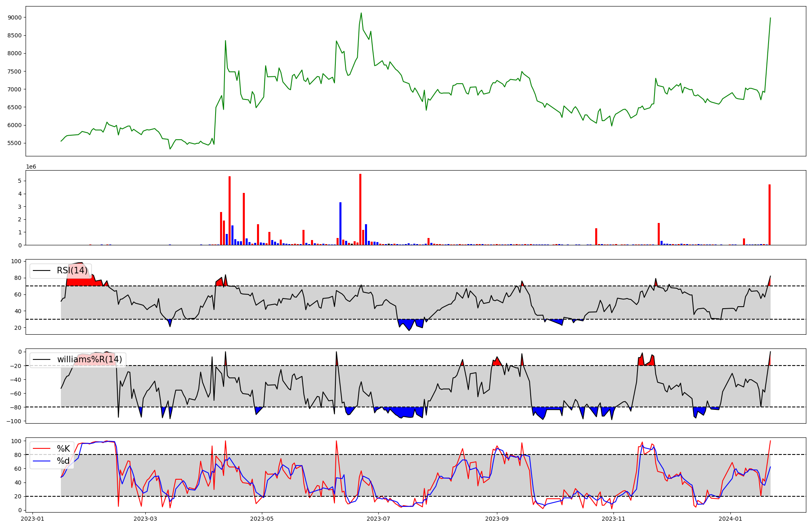812x528 pixels.
Task: Click the 2023-07 x-axis date label
Action: point(378,519)
